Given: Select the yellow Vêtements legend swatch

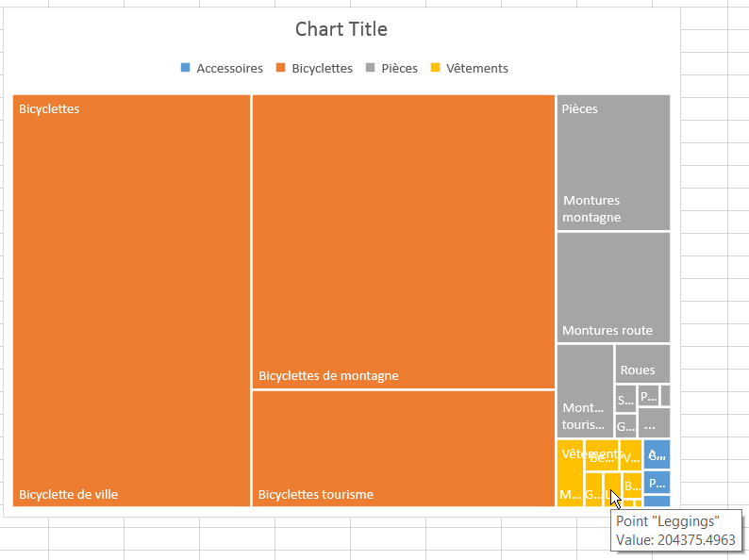Looking at the screenshot, I should pos(435,68).
